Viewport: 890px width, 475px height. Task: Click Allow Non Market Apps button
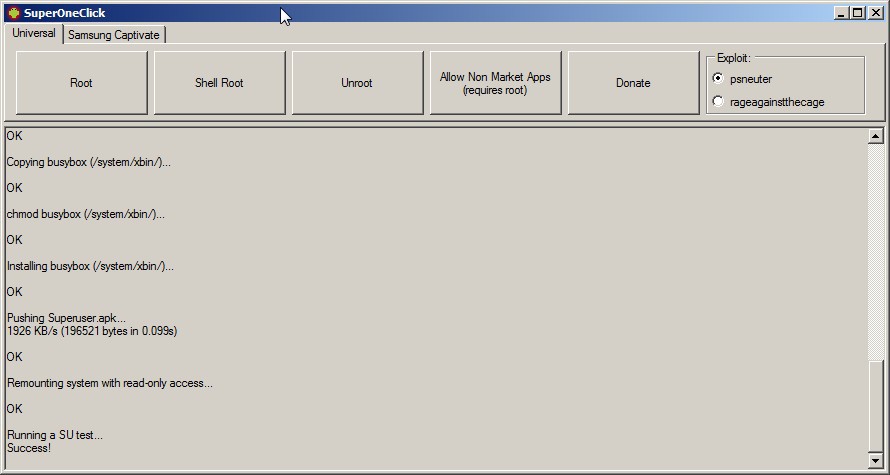[x=496, y=83]
